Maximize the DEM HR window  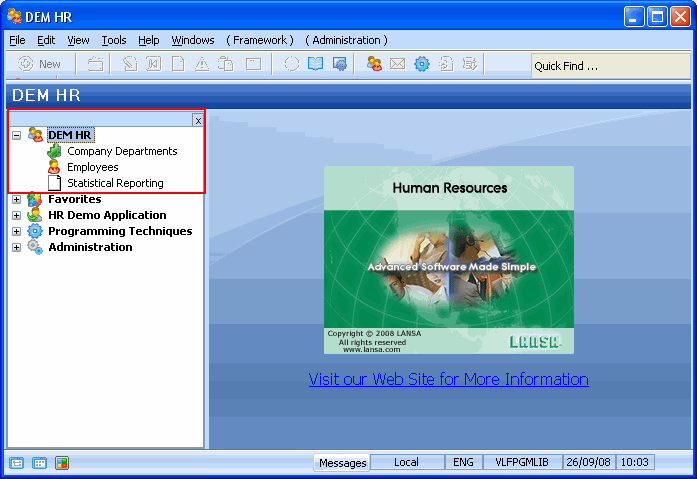(657, 17)
